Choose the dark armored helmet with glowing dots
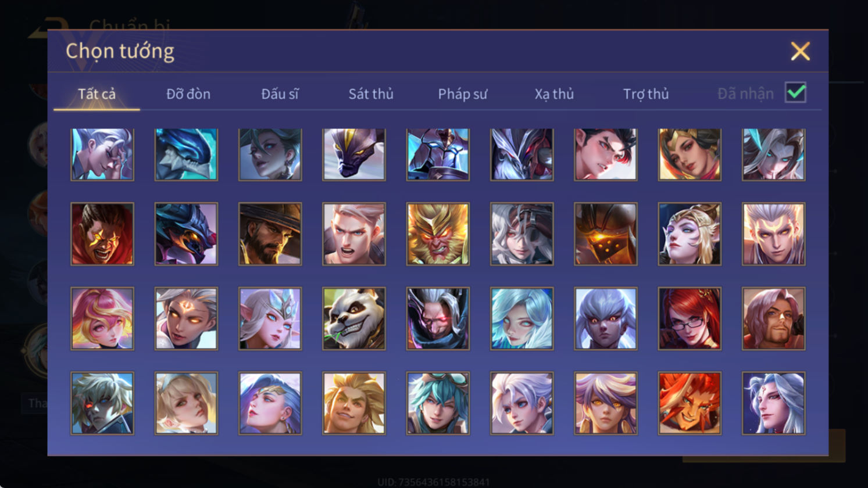868x488 pixels. (x=606, y=234)
